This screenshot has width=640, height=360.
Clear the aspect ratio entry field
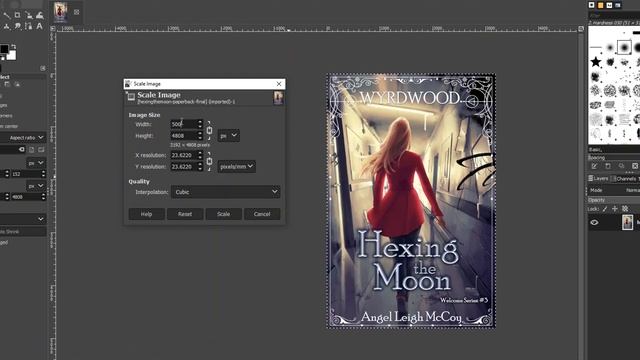tap(22, 150)
